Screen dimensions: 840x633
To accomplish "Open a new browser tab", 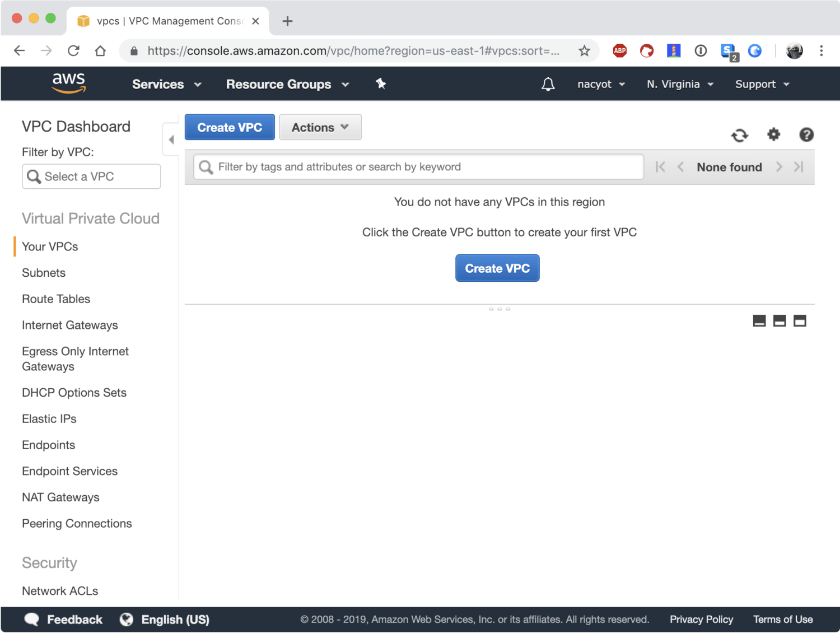I will (x=288, y=21).
